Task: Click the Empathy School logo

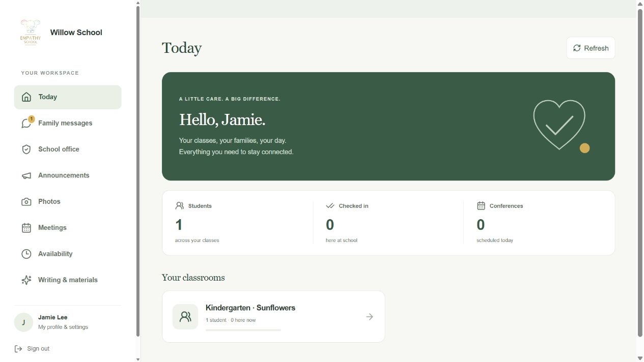Action: point(31,32)
